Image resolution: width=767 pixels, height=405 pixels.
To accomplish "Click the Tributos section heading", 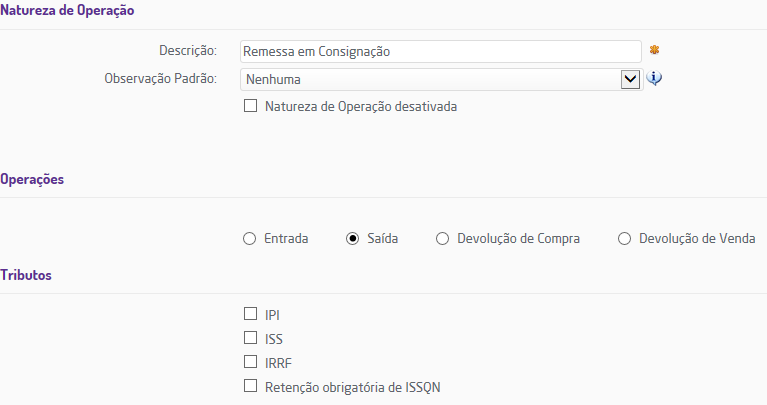I will (27, 275).
